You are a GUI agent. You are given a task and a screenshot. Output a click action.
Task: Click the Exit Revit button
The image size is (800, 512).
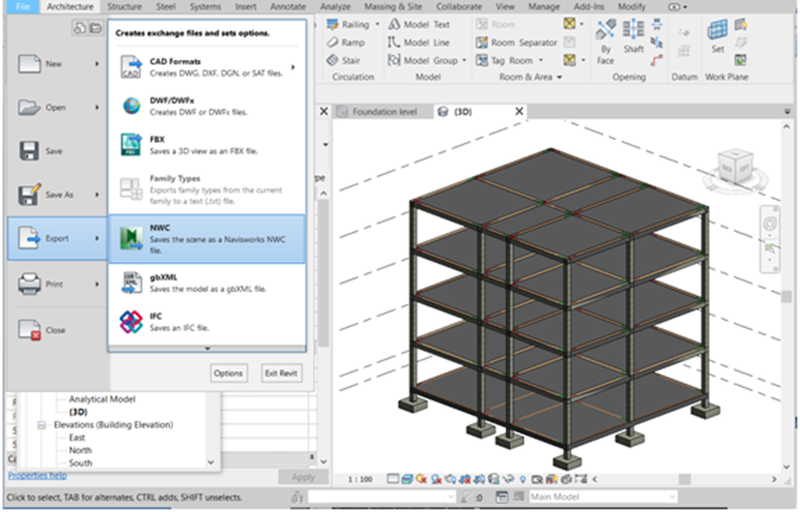coord(281,373)
